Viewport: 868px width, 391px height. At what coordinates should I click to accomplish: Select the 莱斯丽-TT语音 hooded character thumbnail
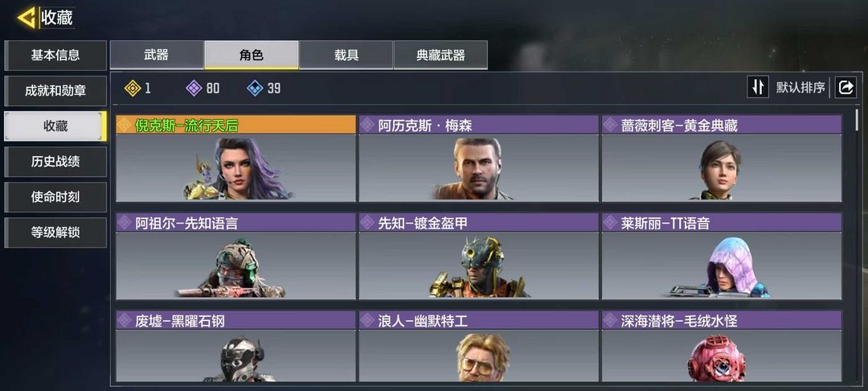coord(721,266)
